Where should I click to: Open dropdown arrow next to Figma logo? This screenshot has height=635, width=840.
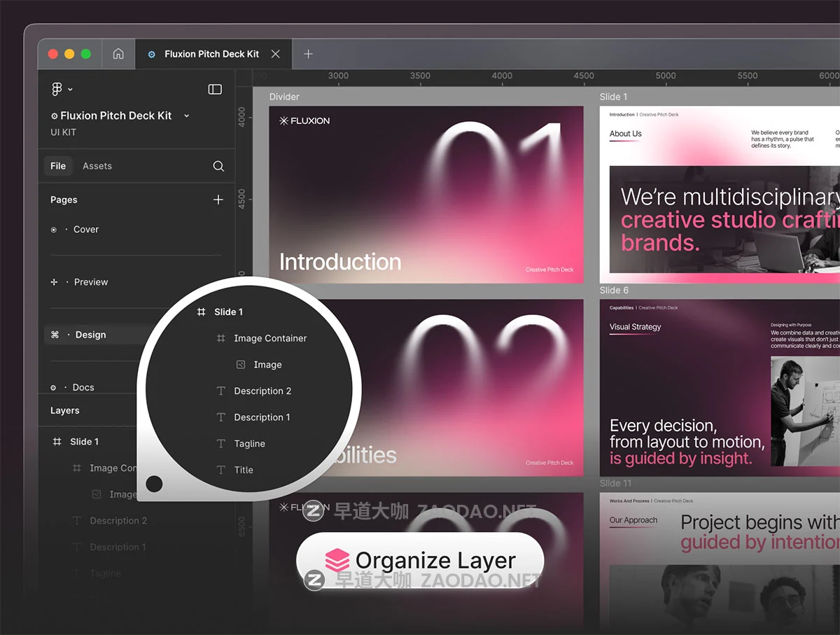pyautogui.click(x=71, y=90)
